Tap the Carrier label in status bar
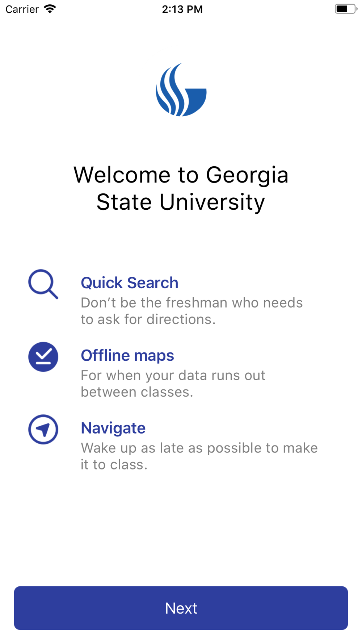 pyautogui.click(x=22, y=9)
